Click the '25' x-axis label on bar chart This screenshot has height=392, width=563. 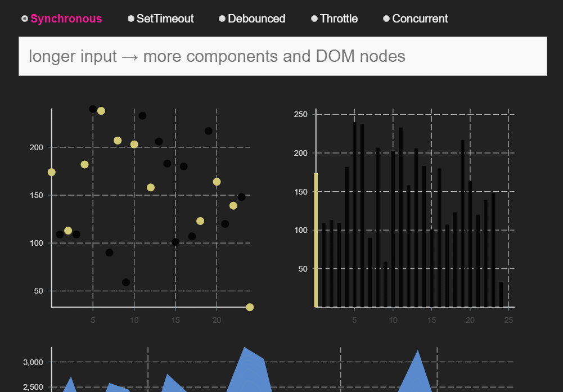coord(509,320)
